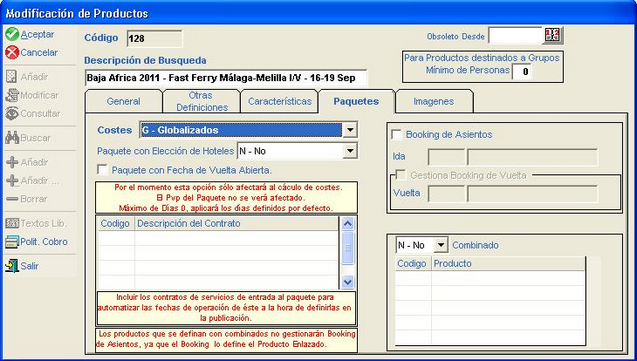Click the Descripción de Busqueda text field
Image resolution: width=637 pixels, height=361 pixels.
click(x=226, y=78)
